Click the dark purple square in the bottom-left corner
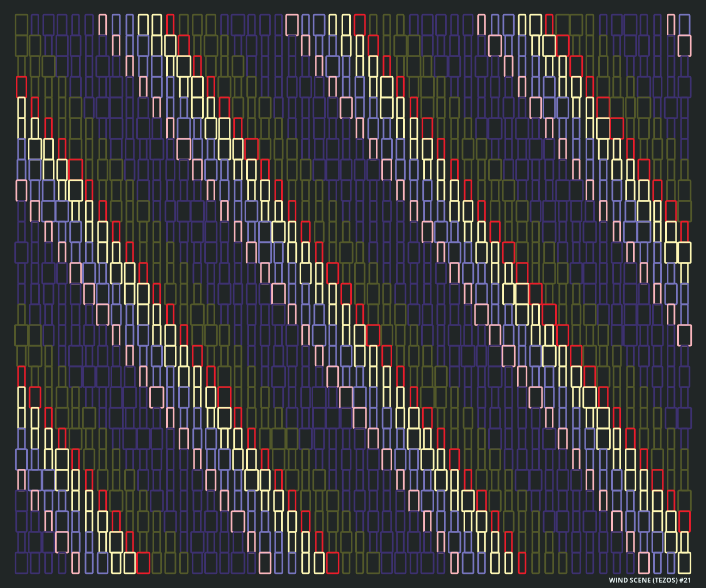Image resolution: width=706 pixels, height=588 pixels. (21, 563)
